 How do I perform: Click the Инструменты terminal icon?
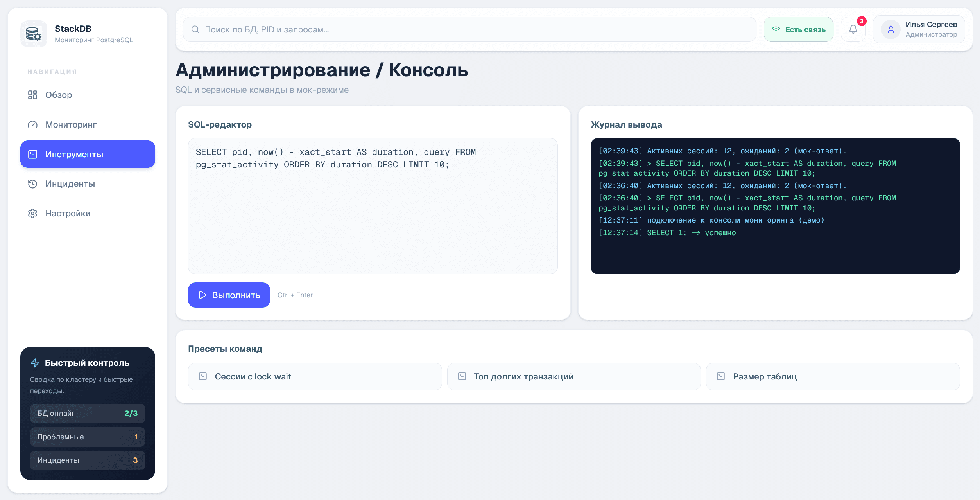point(33,154)
